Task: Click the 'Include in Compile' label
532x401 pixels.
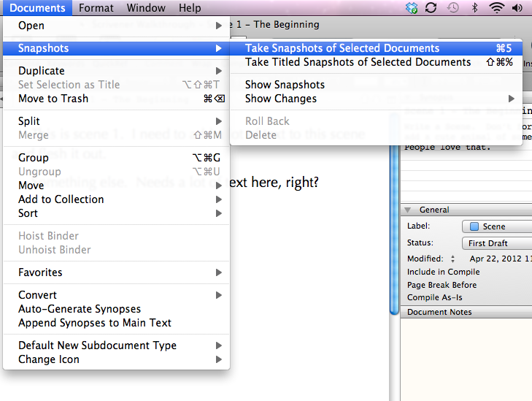Action: [x=444, y=272]
